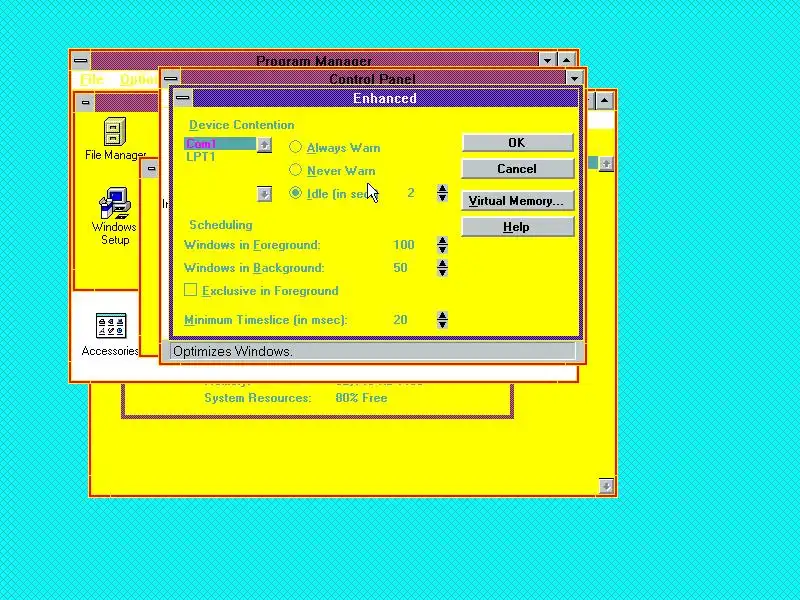Adjust Windows in Foreground spinner
Screen dimensions: 800x600
[442, 245]
